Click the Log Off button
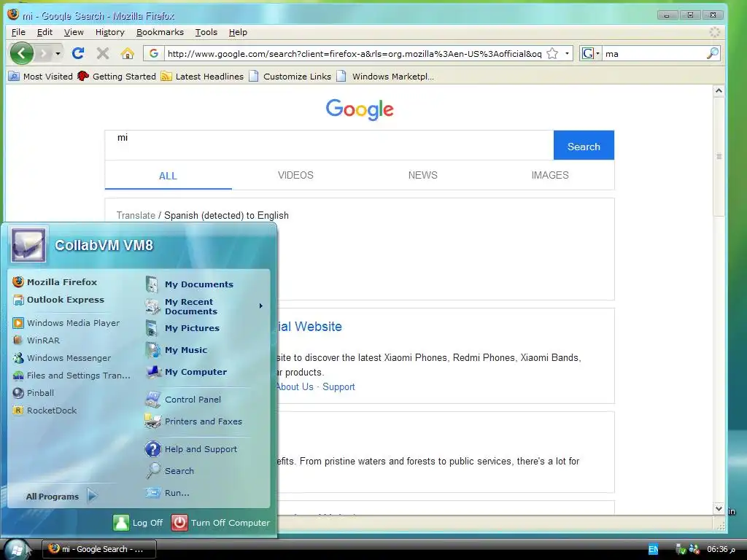Viewport: 747px width, 560px height. 138,522
